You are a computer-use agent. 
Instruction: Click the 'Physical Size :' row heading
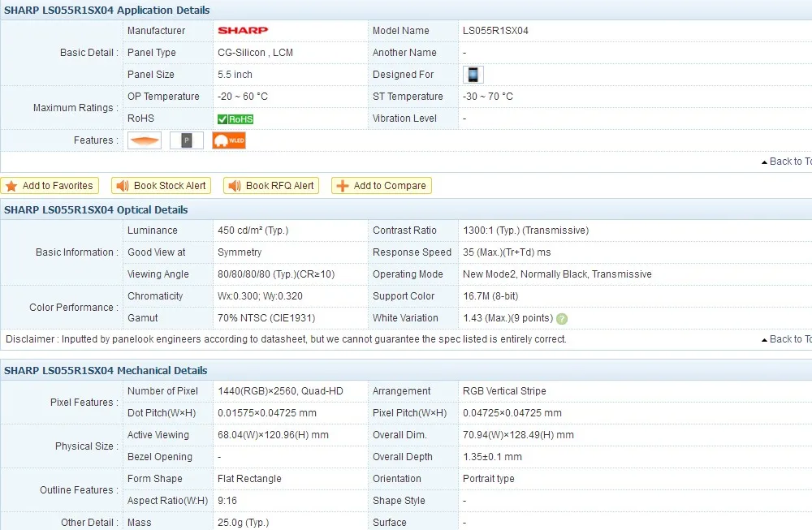(x=87, y=446)
